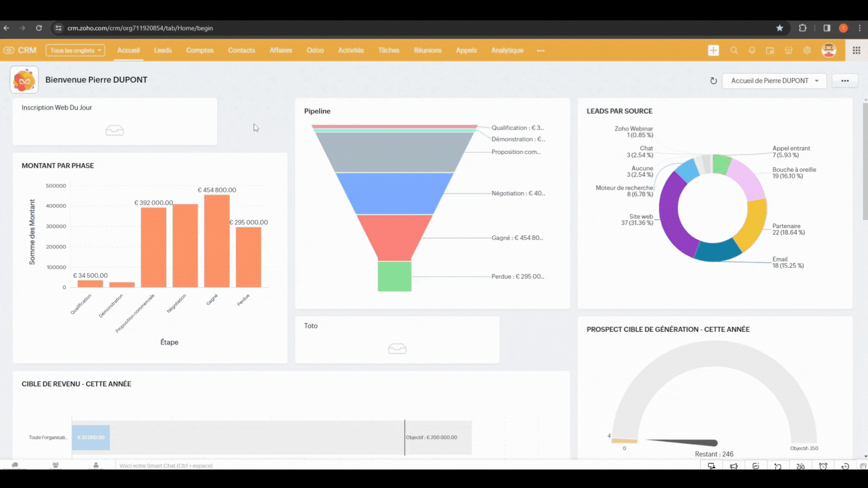Open the marketplace store icon
This screenshot has width=868, height=488.
pyautogui.click(x=788, y=50)
